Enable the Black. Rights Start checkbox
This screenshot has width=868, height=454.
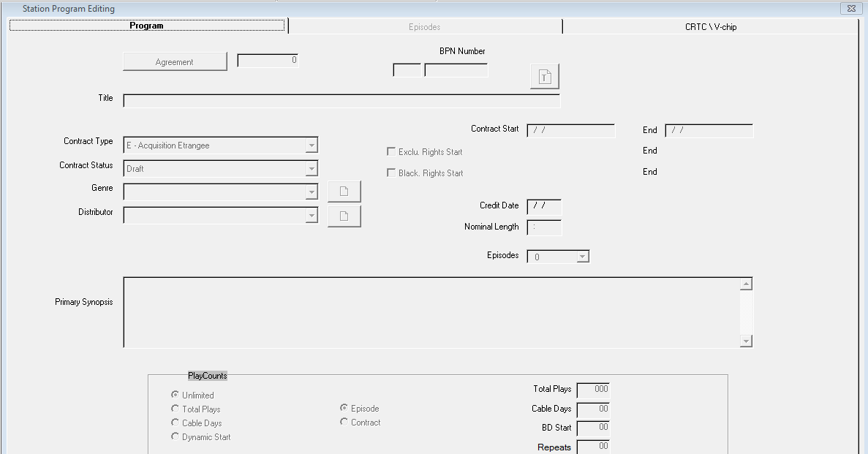(x=391, y=173)
